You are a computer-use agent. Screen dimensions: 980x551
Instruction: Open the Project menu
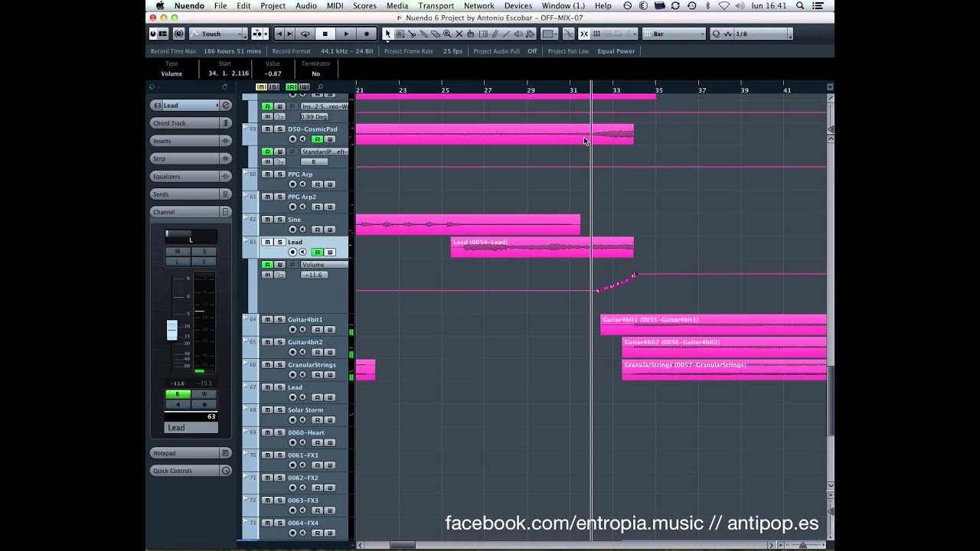click(x=273, y=5)
